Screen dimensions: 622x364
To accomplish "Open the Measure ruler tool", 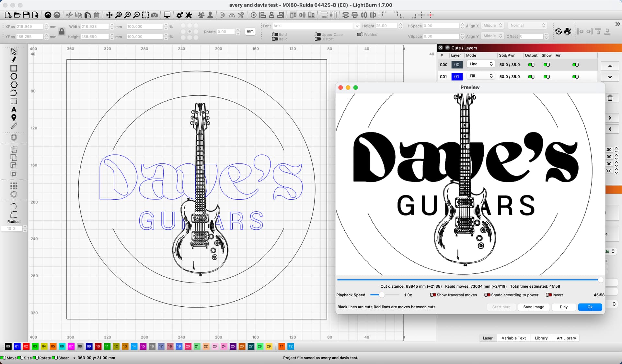I will pos(14,126).
